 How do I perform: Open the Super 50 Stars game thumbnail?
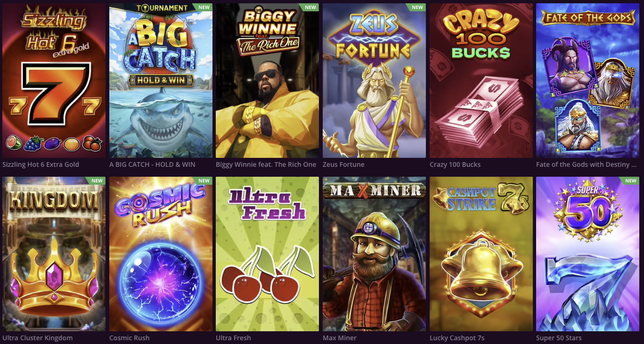tap(587, 254)
